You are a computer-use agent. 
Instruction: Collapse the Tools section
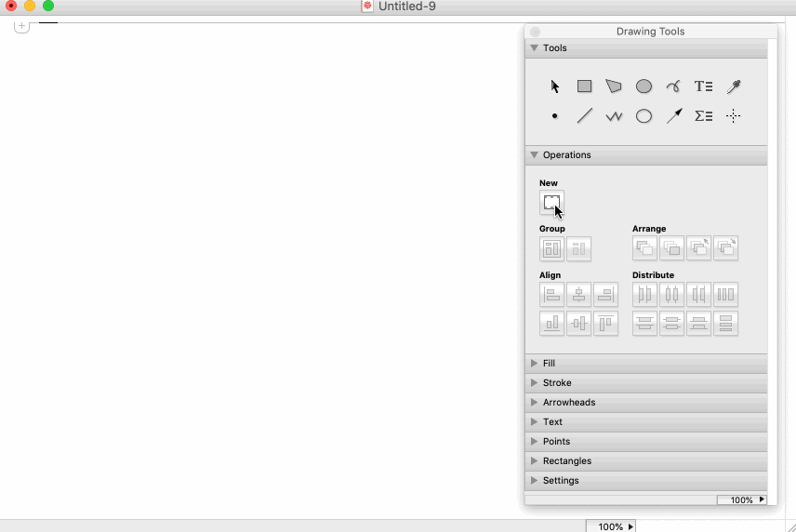click(534, 48)
